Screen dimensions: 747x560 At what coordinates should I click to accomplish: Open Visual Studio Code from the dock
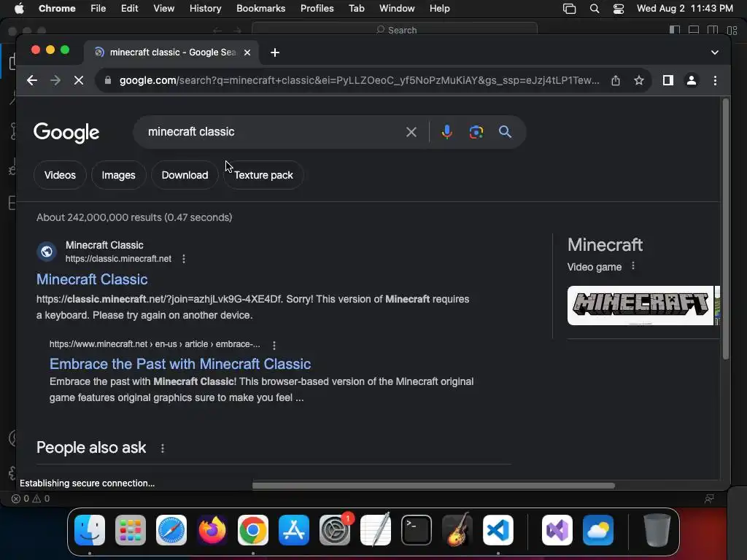click(498, 530)
